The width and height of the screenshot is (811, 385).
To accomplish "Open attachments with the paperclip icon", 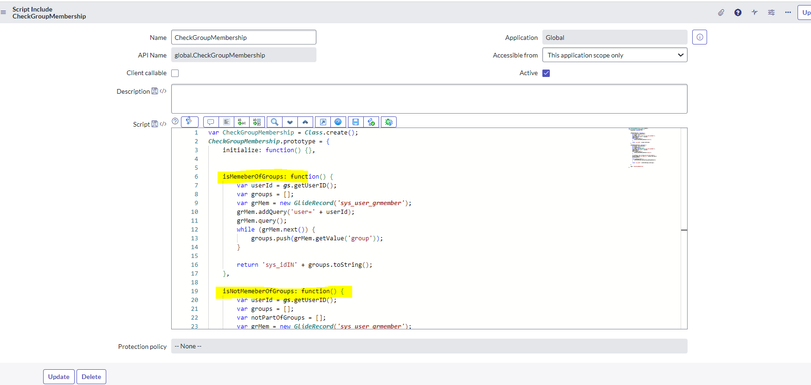I will point(721,12).
